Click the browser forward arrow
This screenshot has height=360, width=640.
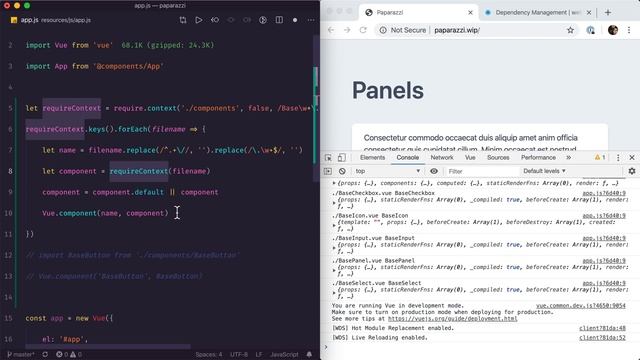pos(347,30)
